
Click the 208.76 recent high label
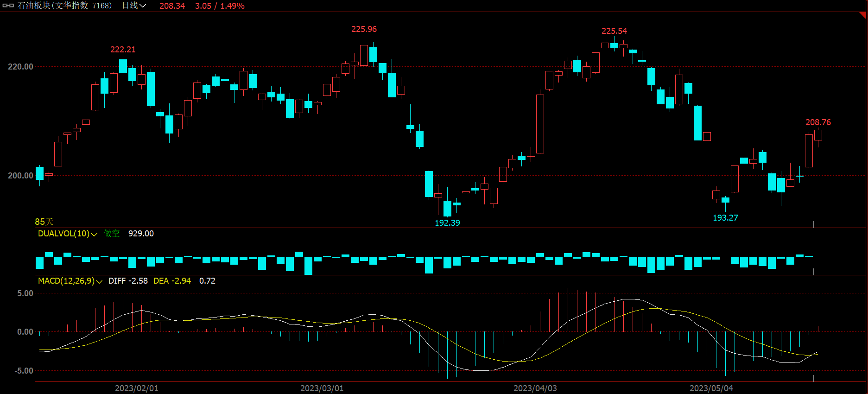pyautogui.click(x=818, y=122)
